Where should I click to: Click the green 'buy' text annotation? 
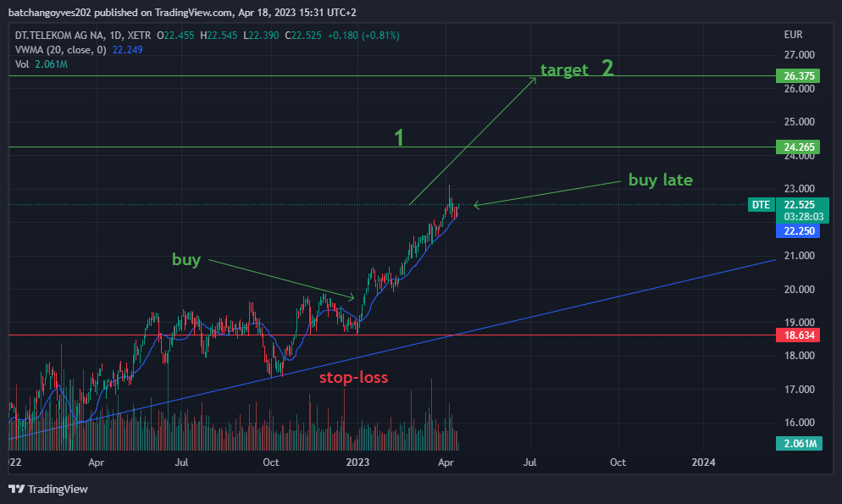[x=186, y=260]
